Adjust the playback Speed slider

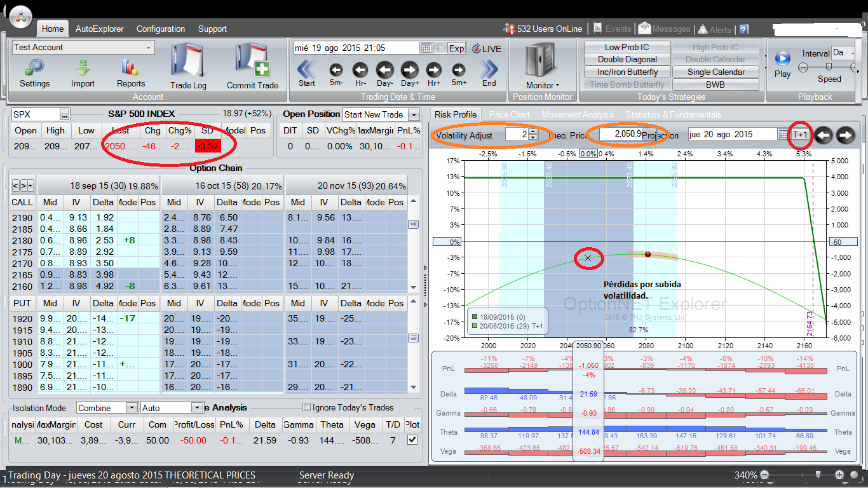tap(829, 67)
